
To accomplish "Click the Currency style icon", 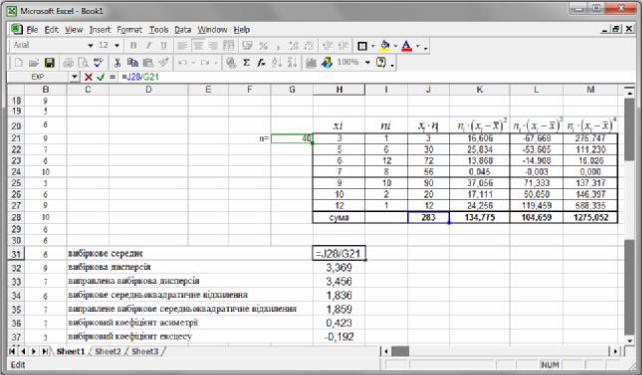I will [247, 45].
